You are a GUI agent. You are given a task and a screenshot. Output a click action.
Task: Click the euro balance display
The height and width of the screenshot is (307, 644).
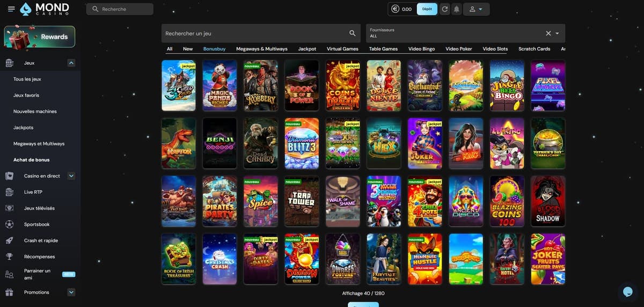point(402,9)
